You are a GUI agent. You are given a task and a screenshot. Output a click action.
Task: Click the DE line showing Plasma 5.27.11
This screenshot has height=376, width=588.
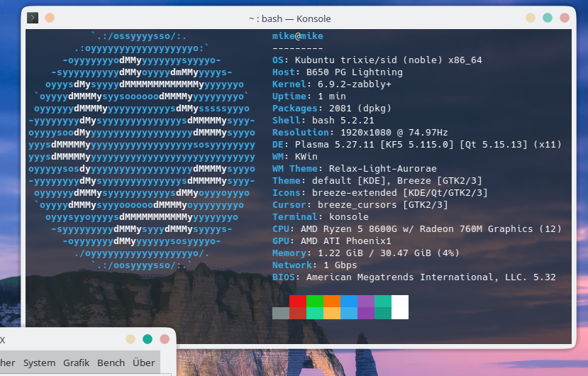[416, 145]
